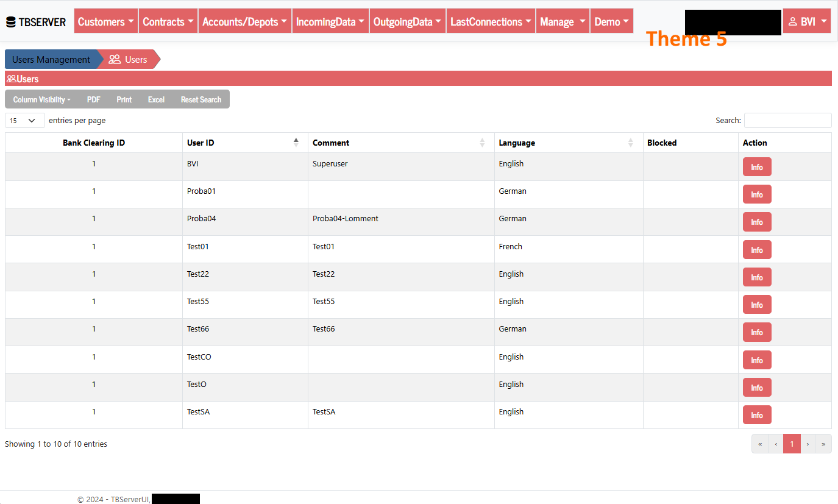Sort table by User ID column arrows
This screenshot has width=838, height=504.
[x=296, y=143]
